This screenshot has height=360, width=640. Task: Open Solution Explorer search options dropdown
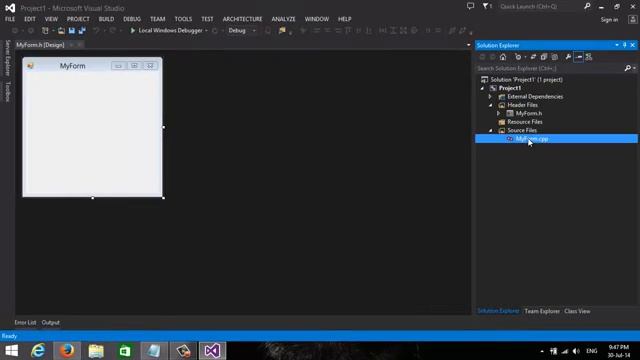pyautogui.click(x=634, y=69)
